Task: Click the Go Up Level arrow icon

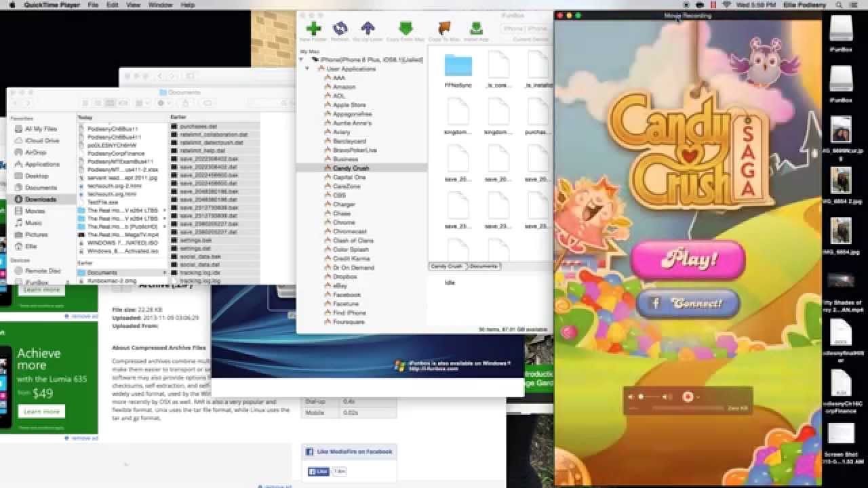Action: tap(368, 28)
